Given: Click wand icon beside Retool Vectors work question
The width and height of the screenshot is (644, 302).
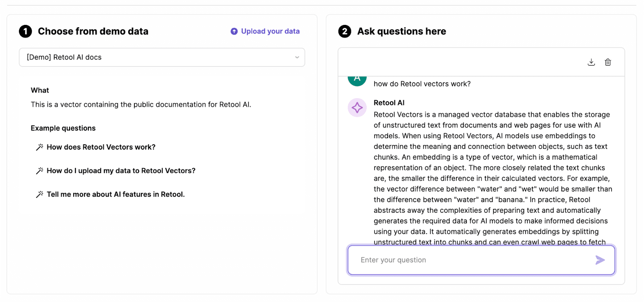Looking at the screenshot, I should (x=39, y=147).
